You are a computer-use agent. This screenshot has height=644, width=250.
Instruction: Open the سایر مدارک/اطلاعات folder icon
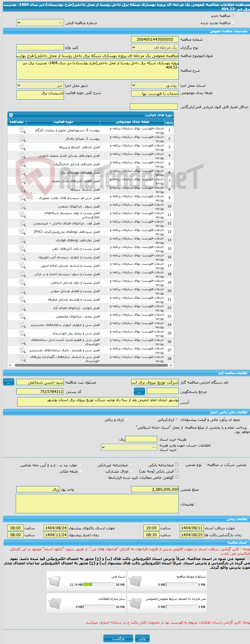55,603
